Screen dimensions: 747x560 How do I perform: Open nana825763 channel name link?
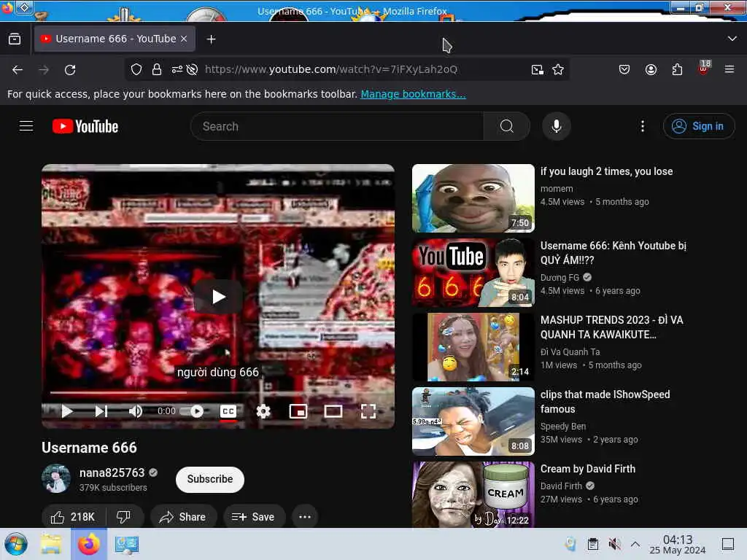pos(112,472)
